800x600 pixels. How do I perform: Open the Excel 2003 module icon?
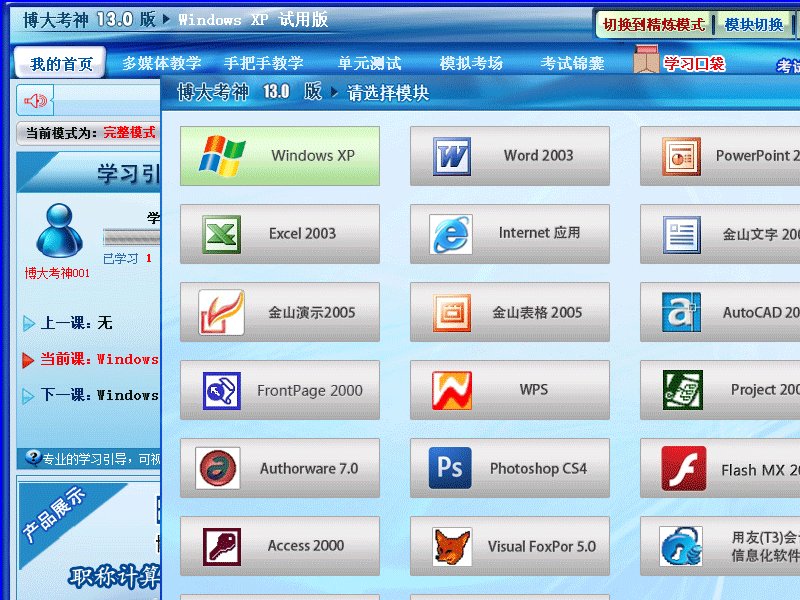222,234
